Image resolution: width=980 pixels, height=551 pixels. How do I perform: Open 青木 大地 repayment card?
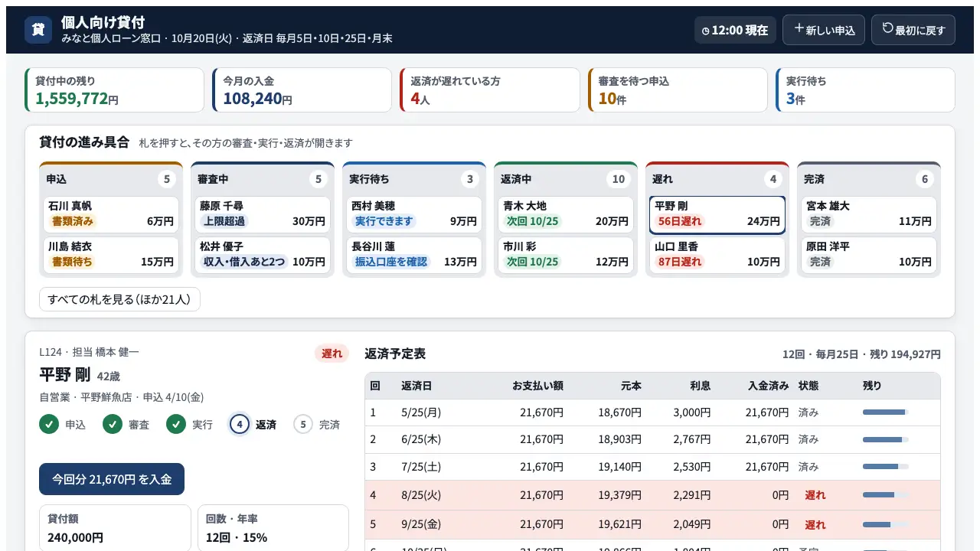tap(566, 214)
